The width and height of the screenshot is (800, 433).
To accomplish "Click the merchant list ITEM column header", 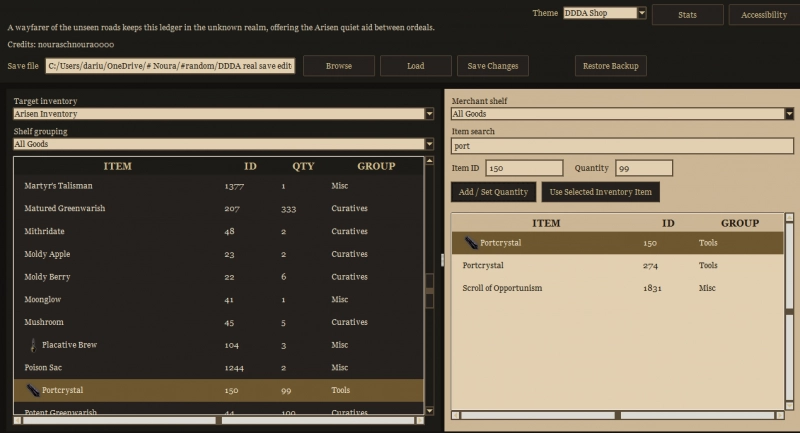I will pos(546,223).
